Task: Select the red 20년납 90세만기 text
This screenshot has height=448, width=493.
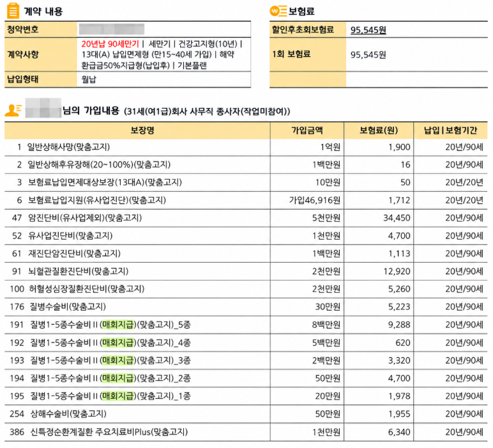Action: [110, 43]
